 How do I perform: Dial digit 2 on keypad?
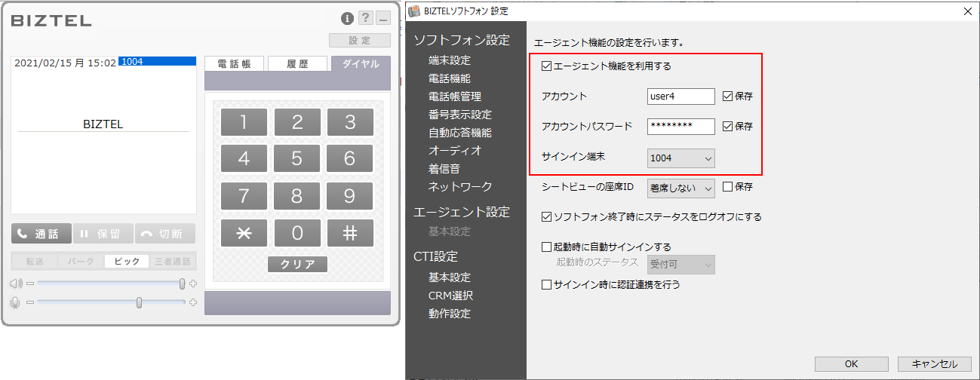297,123
